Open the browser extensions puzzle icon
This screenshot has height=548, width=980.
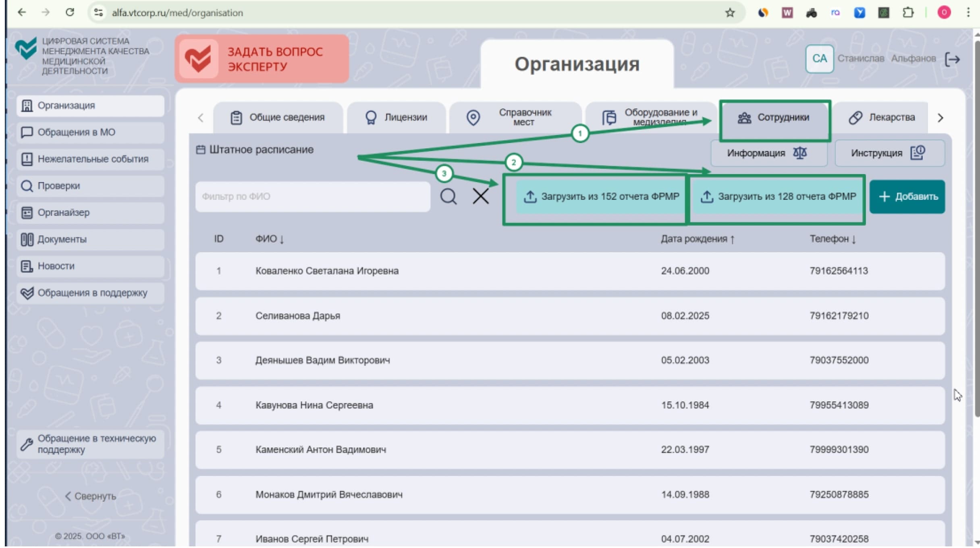pyautogui.click(x=908, y=12)
